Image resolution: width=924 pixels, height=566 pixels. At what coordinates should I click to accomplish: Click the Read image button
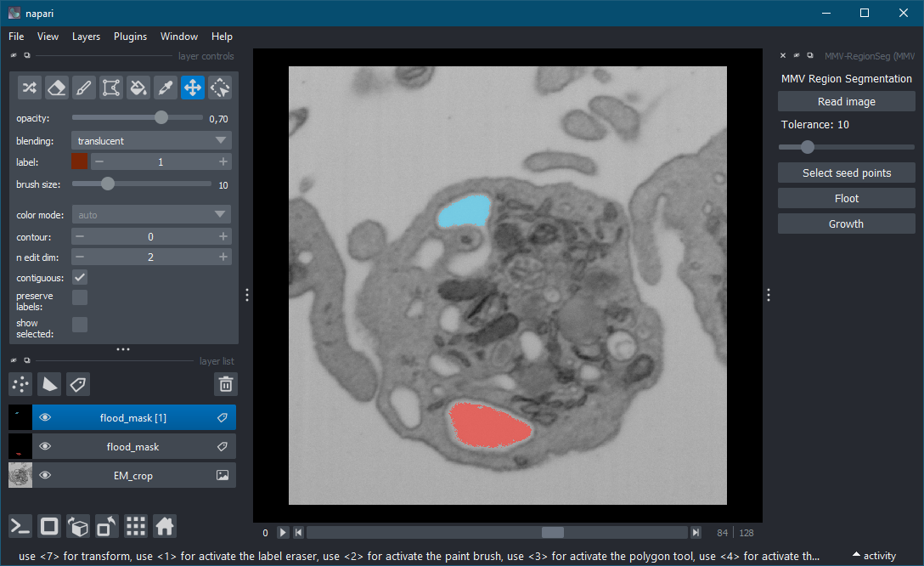[846, 101]
